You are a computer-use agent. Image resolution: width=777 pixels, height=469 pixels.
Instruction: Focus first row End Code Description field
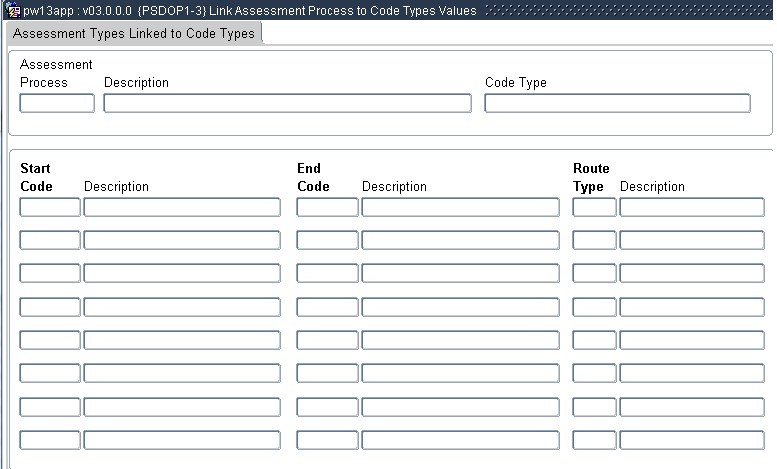tap(460, 207)
